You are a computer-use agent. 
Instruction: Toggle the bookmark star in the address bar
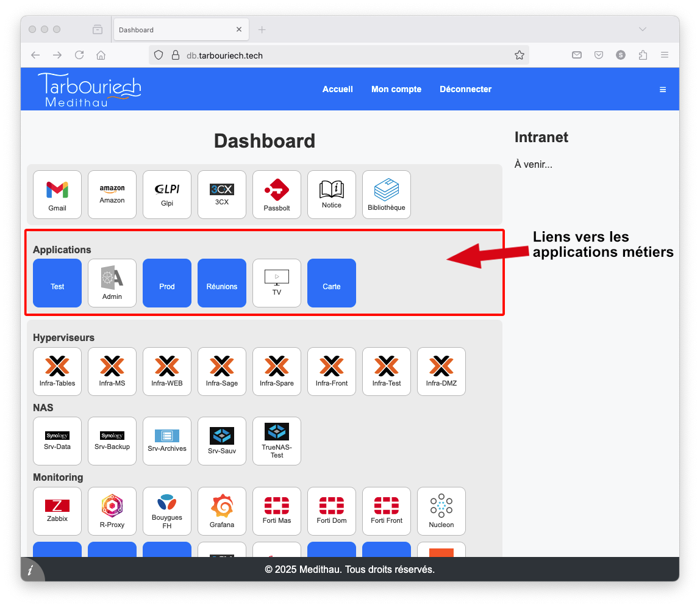tap(520, 55)
